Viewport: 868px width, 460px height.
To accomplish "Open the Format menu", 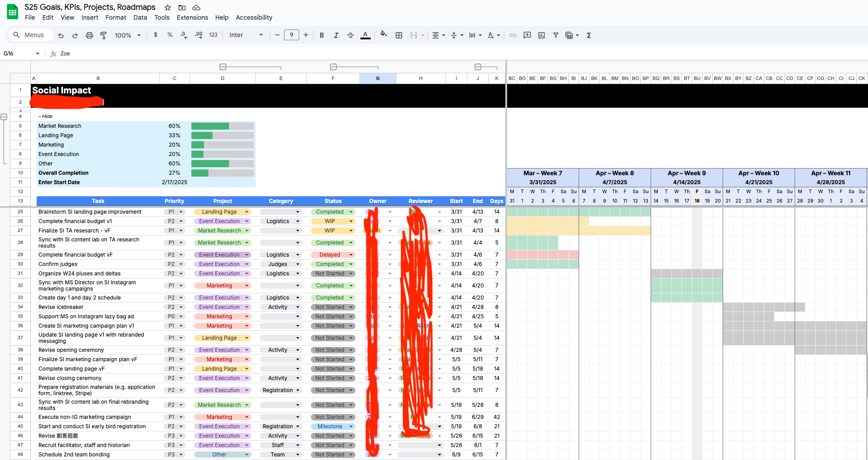I will pos(115,17).
